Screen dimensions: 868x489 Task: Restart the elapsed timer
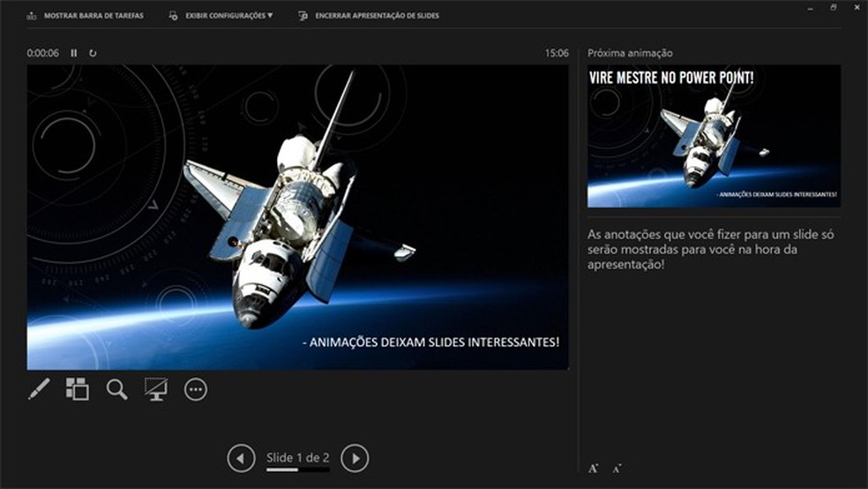pos(93,53)
